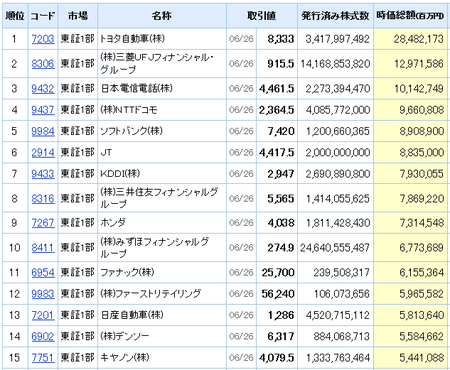Select the トヨタ自動車(株) name cell

coord(162,39)
